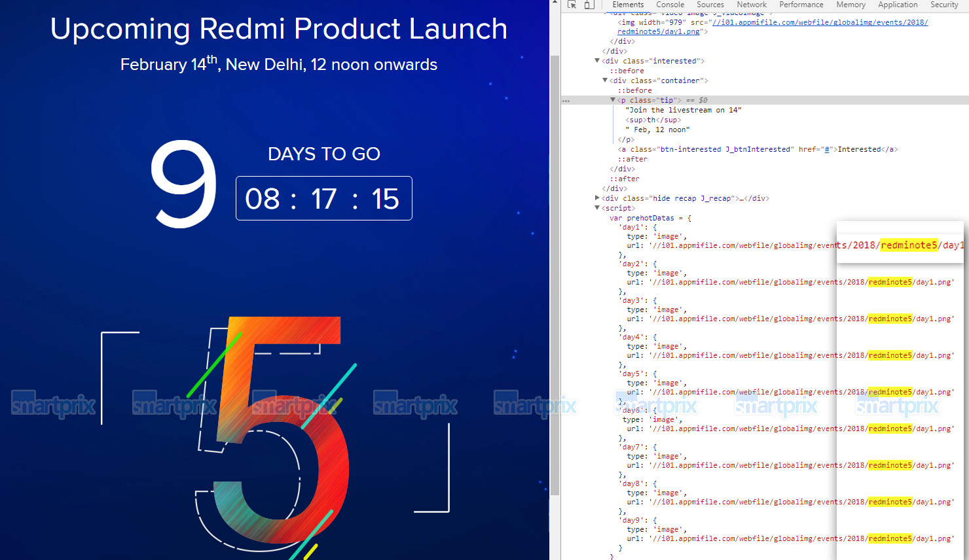Open the Security tab
The image size is (969, 560).
944,5
